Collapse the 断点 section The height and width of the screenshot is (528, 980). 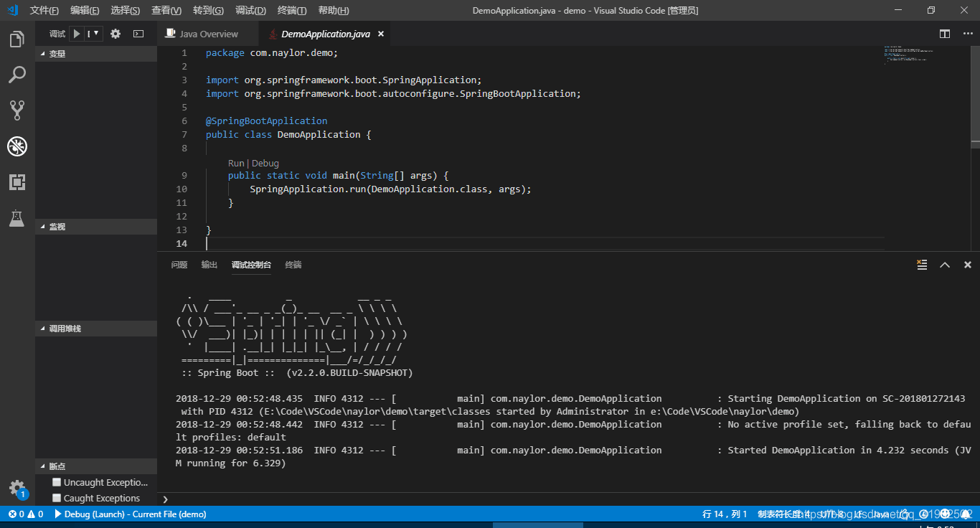pyautogui.click(x=96, y=466)
